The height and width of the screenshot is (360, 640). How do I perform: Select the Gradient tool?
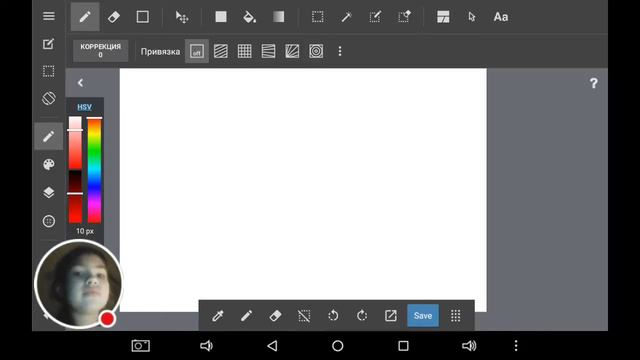point(278,17)
